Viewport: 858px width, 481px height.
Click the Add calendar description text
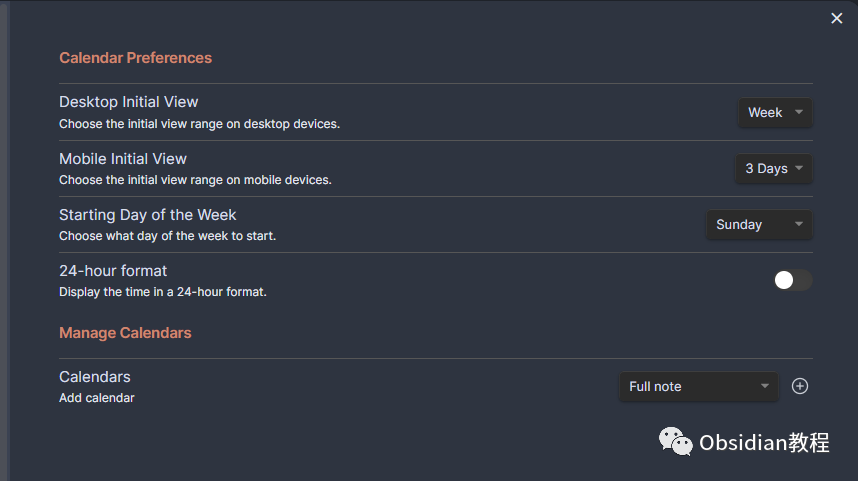click(x=97, y=398)
